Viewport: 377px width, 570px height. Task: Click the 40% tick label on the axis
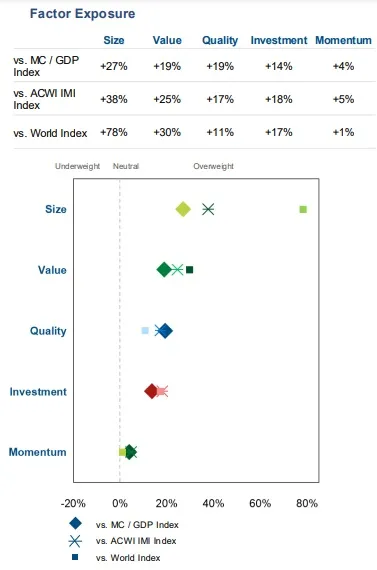point(213,503)
